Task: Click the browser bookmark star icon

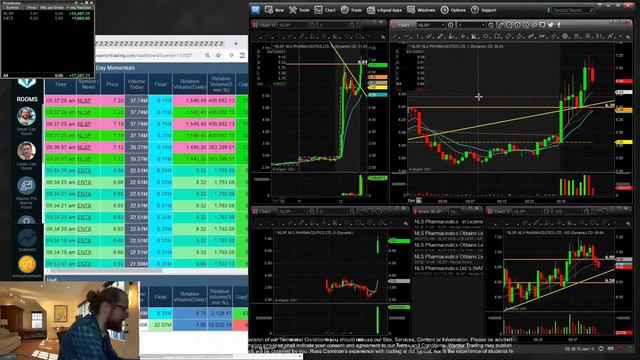Action: 218,55
